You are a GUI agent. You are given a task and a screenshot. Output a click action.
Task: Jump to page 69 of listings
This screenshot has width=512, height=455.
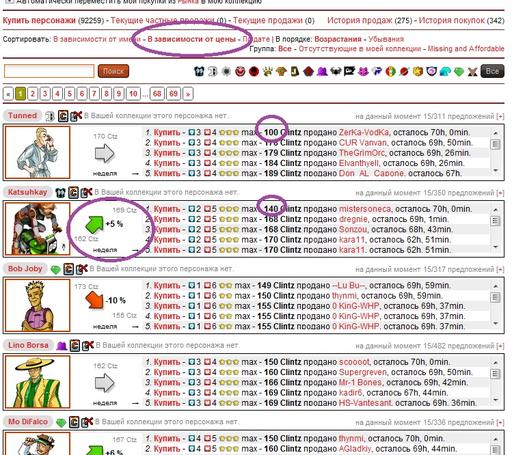point(173,94)
